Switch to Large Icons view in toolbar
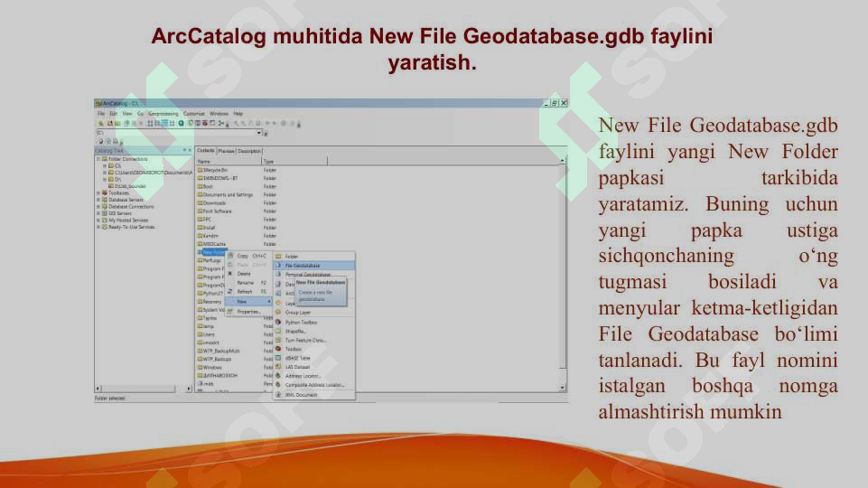This screenshot has width=868, height=488. tap(150, 124)
